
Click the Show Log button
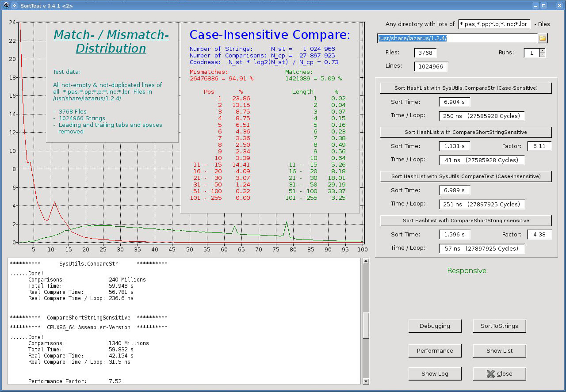click(435, 374)
